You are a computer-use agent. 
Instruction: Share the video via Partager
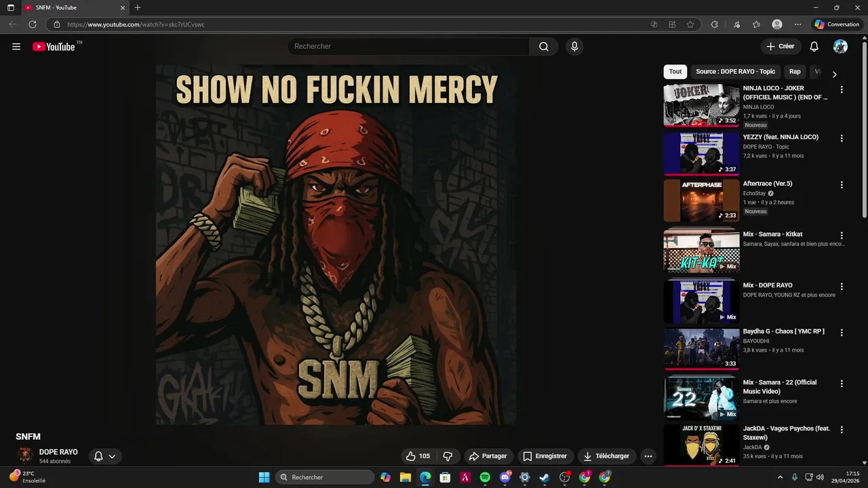coord(488,456)
